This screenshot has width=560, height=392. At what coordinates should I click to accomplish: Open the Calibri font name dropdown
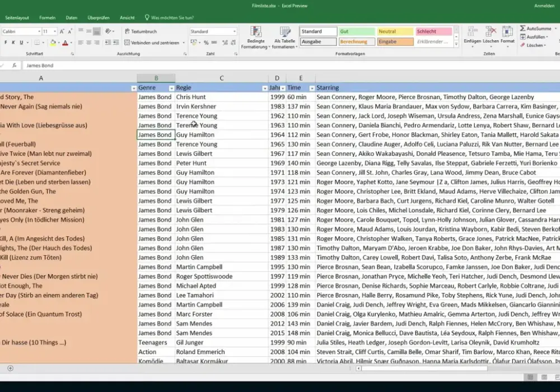tap(39, 31)
